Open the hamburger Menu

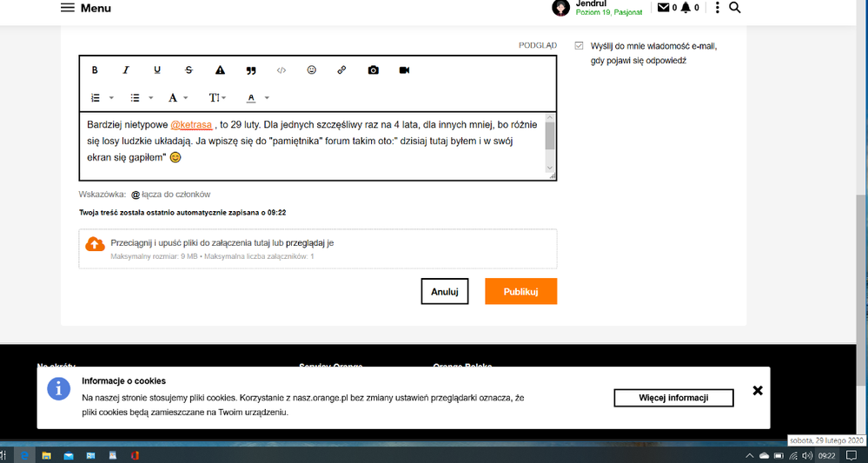coord(86,8)
